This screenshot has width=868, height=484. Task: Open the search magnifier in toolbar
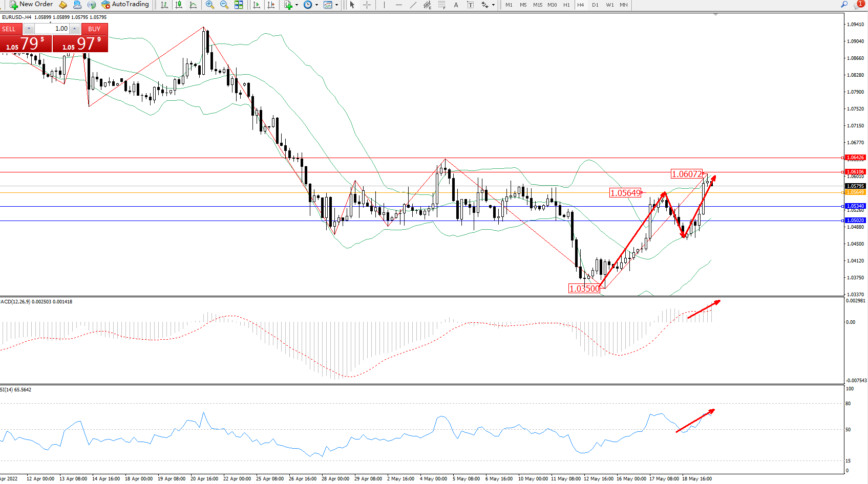pyautogui.click(x=844, y=5)
